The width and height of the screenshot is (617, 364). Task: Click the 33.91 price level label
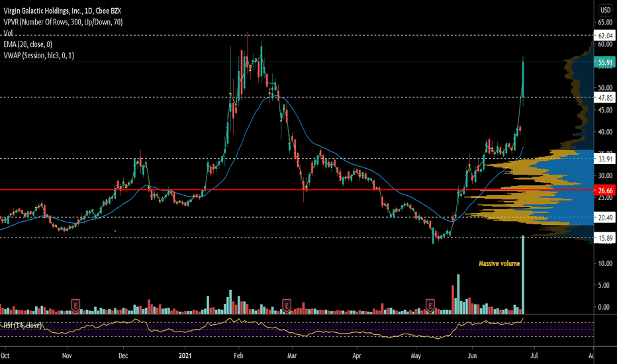click(605, 159)
